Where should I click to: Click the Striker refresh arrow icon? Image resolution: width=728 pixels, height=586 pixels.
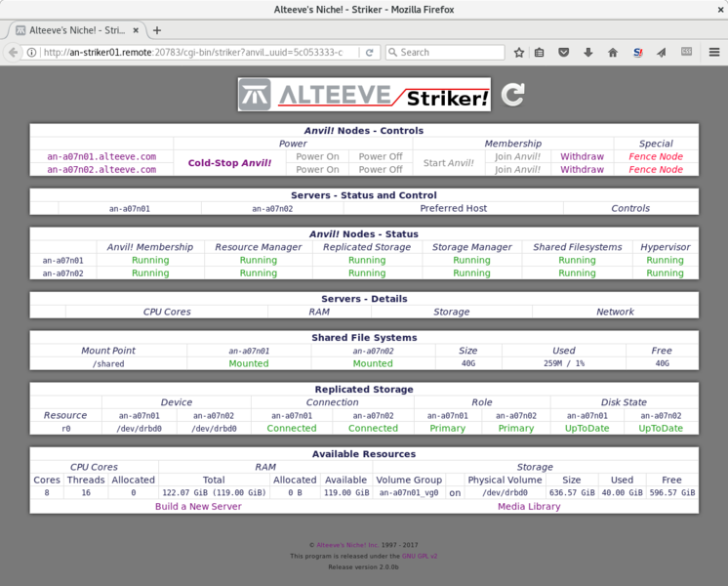pos(512,95)
